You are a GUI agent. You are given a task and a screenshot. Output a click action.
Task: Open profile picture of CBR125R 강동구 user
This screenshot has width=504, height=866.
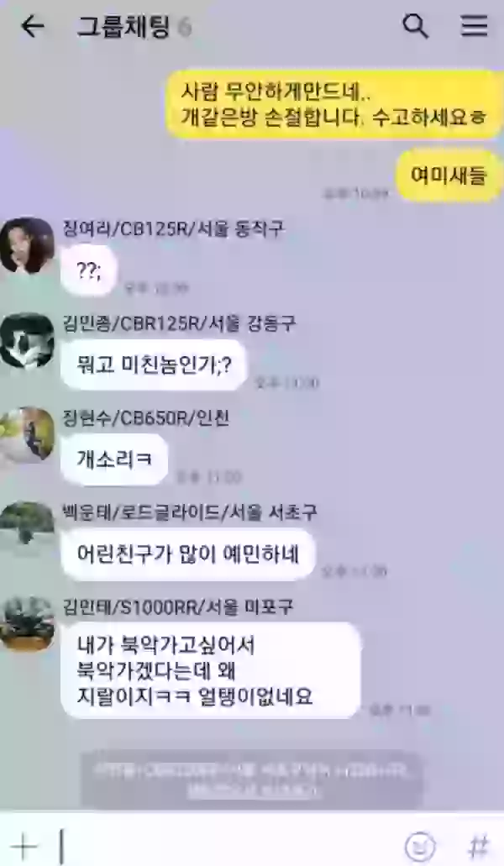pos(27,341)
